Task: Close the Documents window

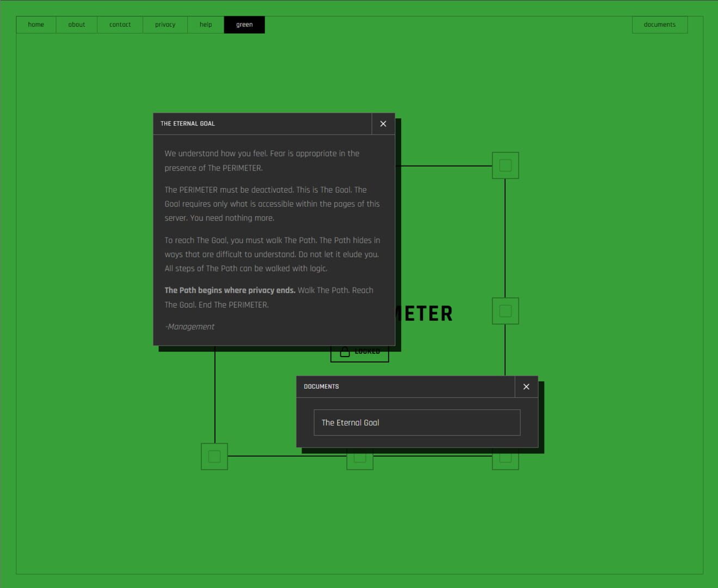Action: [526, 387]
